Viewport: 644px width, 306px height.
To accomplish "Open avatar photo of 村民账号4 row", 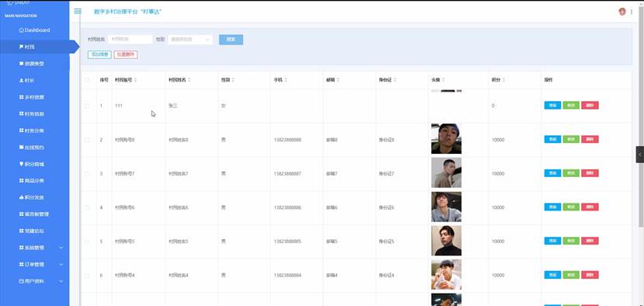I will (x=446, y=274).
